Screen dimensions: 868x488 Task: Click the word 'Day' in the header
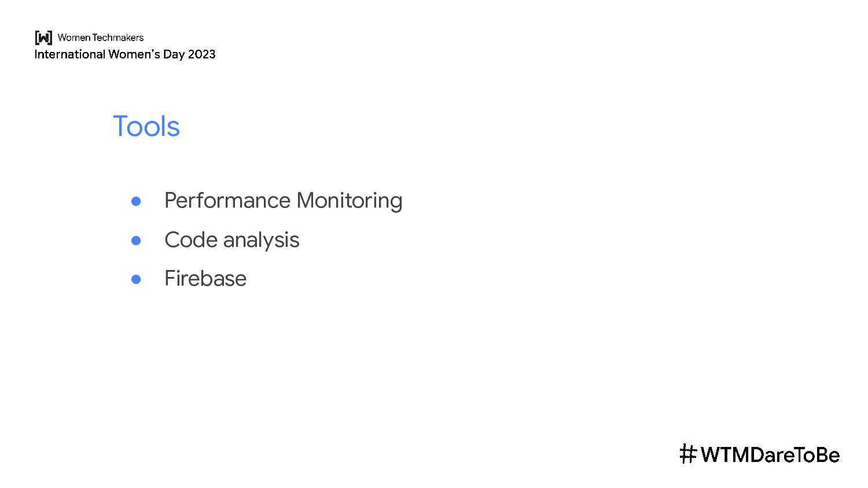174,54
